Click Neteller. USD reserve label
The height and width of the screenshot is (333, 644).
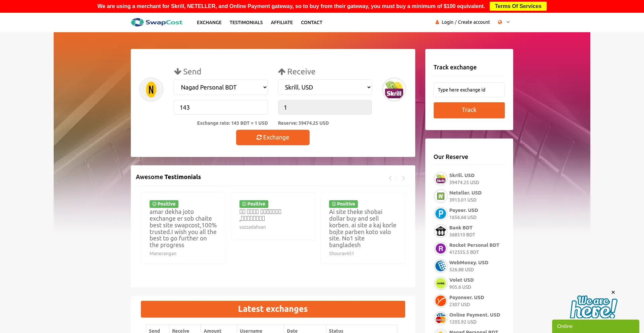pos(465,193)
